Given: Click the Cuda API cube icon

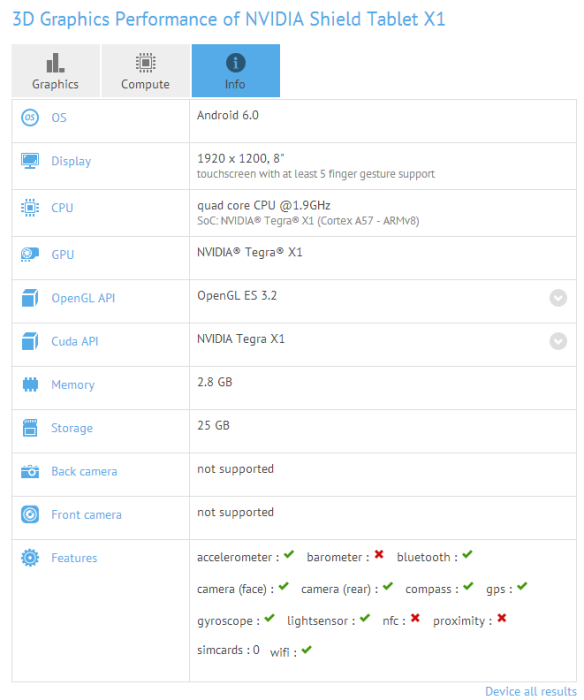Looking at the screenshot, I should pos(30,341).
